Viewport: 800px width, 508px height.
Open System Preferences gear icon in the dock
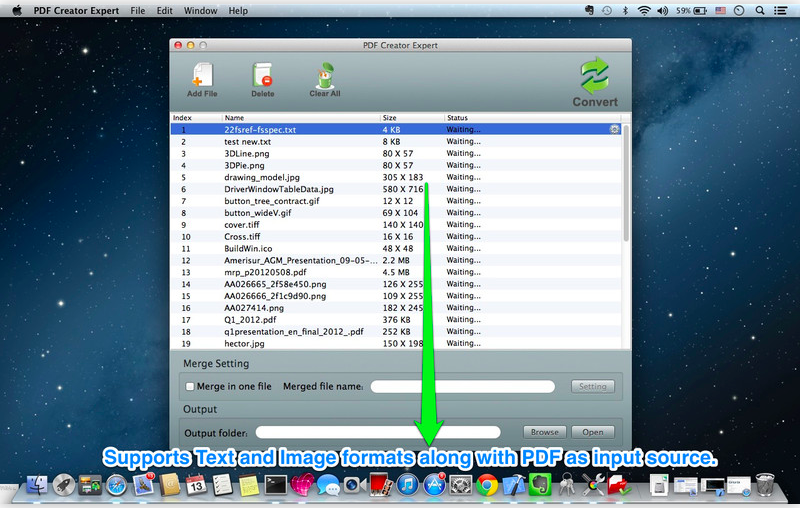coord(461,485)
